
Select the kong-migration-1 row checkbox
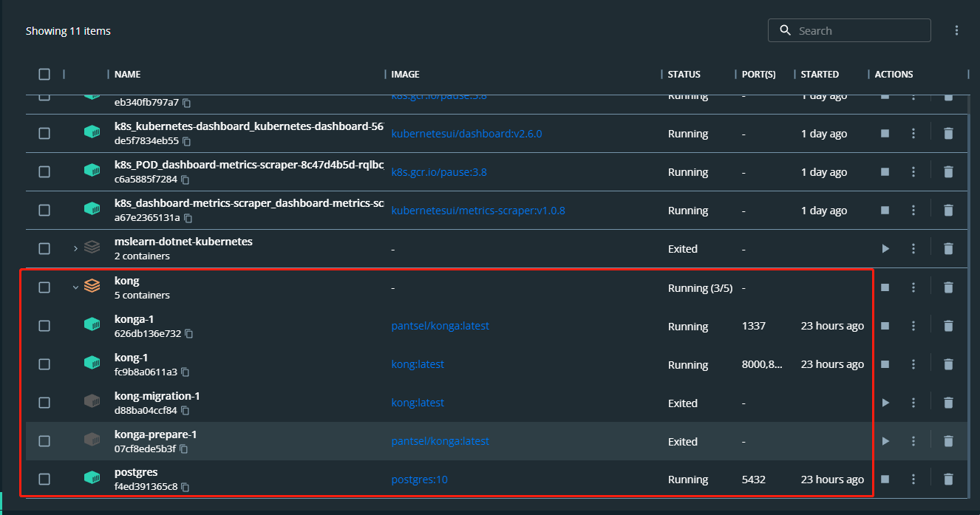44,403
